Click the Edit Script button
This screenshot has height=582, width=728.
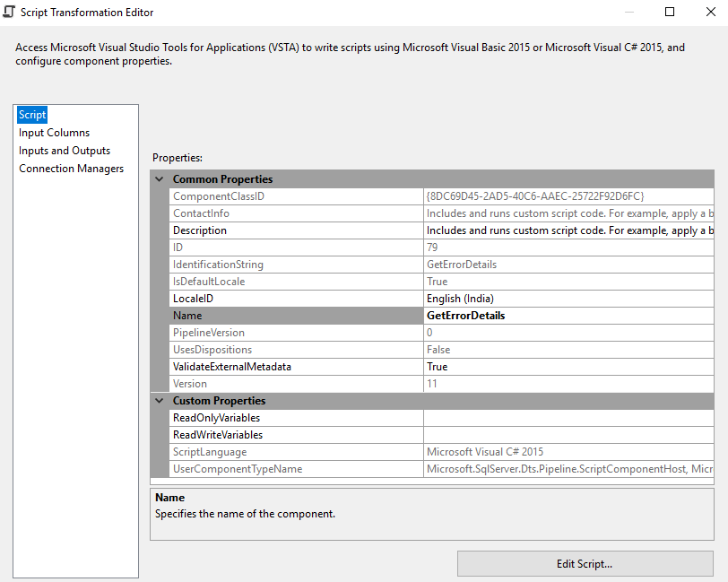pos(585,564)
